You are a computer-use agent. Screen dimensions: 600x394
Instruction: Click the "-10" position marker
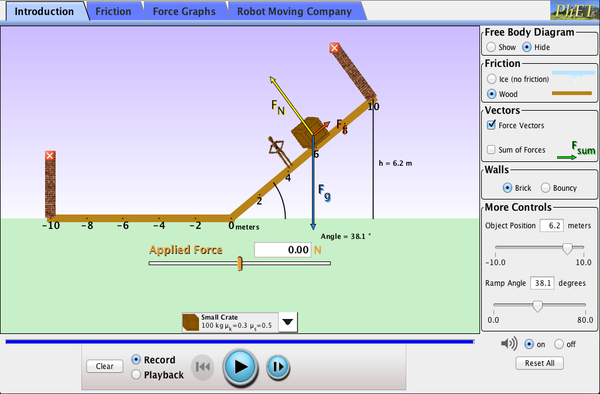[x=51, y=226]
